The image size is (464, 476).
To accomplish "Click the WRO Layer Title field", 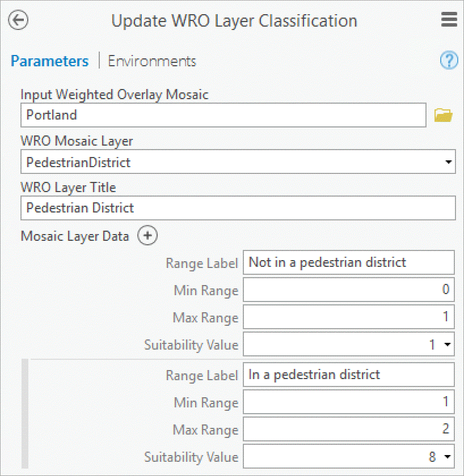I will [238, 208].
